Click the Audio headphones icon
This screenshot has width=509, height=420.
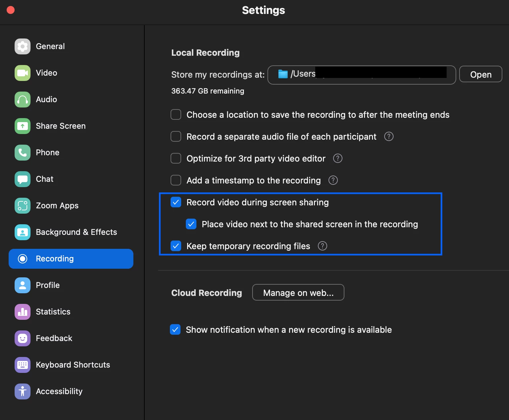pos(23,100)
